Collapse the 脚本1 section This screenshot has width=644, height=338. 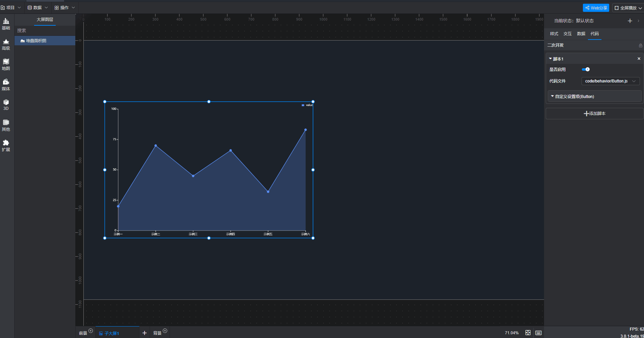point(550,59)
